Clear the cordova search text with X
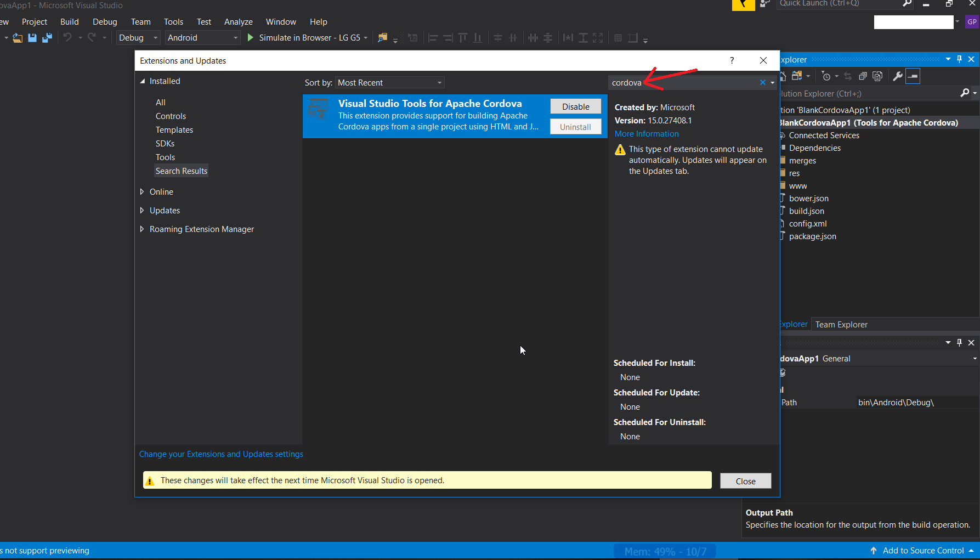 click(x=762, y=82)
